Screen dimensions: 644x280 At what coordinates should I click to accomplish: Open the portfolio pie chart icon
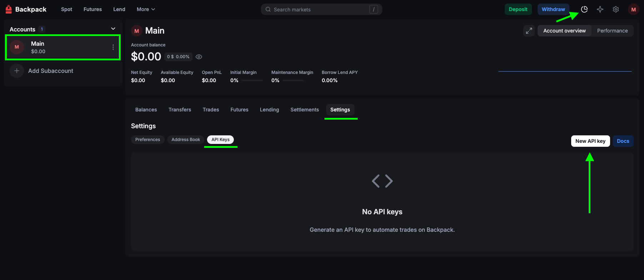point(584,9)
